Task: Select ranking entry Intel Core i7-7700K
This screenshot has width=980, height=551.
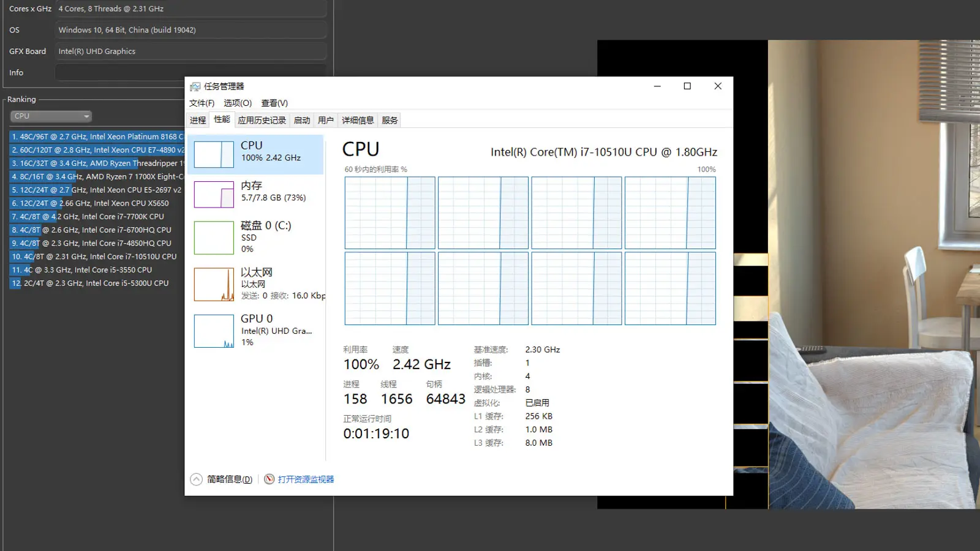Action: tap(97, 217)
